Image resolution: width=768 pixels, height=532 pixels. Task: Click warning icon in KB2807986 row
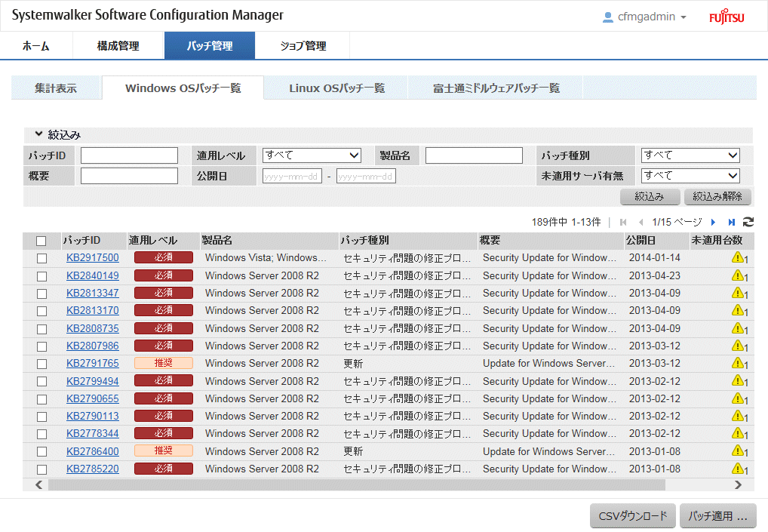click(738, 346)
